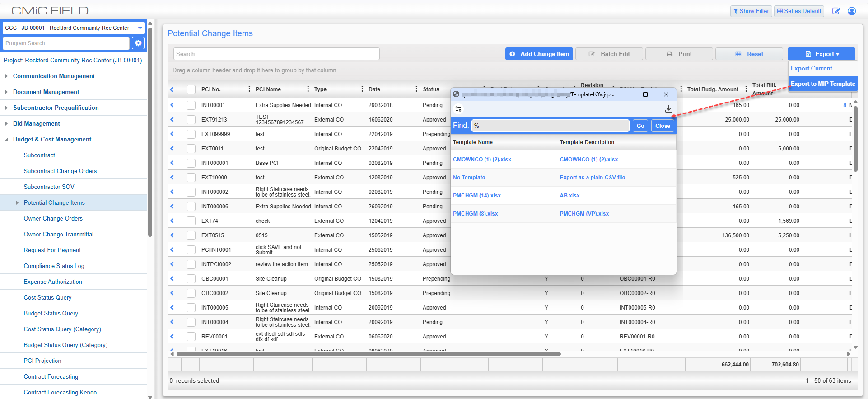868x399 pixels.
Task: Open the program search settings gear
Action: pyautogui.click(x=138, y=43)
